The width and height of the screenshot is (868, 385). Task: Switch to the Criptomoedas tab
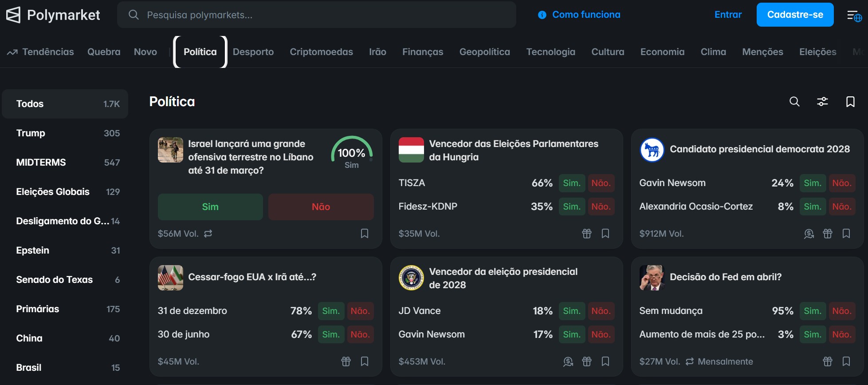tap(321, 52)
